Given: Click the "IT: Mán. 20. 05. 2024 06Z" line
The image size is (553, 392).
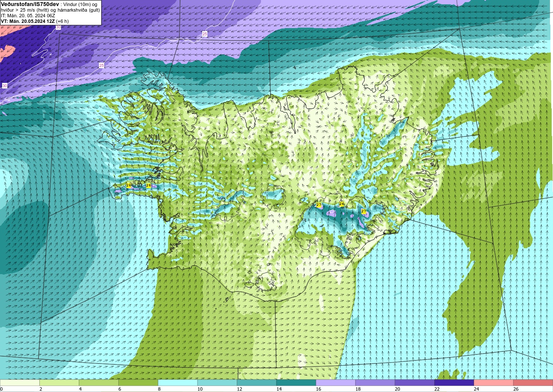Looking at the screenshot, I should (28, 15).
